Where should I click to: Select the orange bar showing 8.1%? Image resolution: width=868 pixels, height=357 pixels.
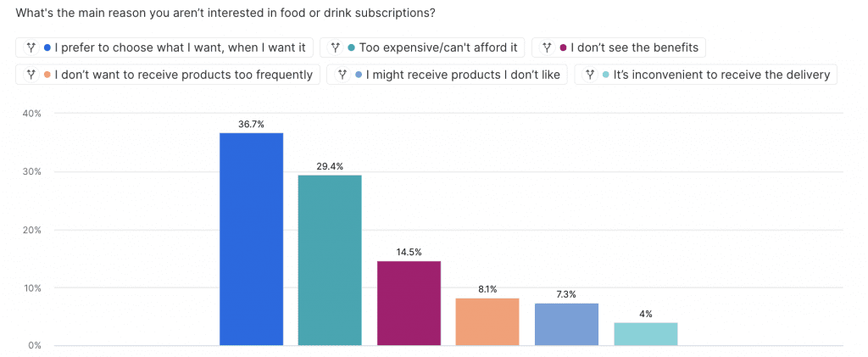tap(487, 322)
